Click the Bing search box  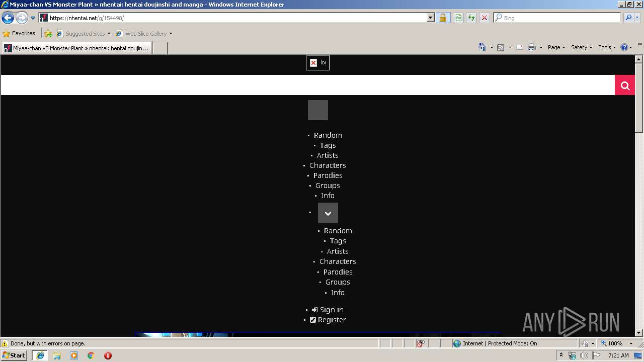tap(557, 18)
